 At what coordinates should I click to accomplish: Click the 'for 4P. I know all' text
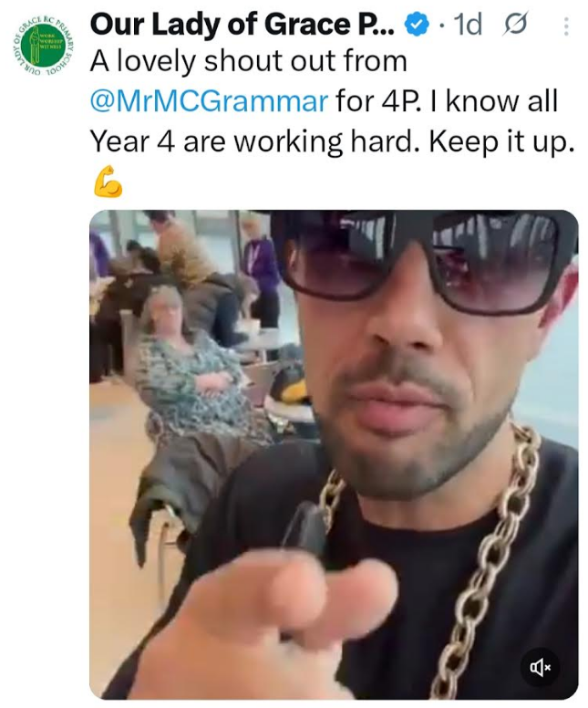pos(447,100)
